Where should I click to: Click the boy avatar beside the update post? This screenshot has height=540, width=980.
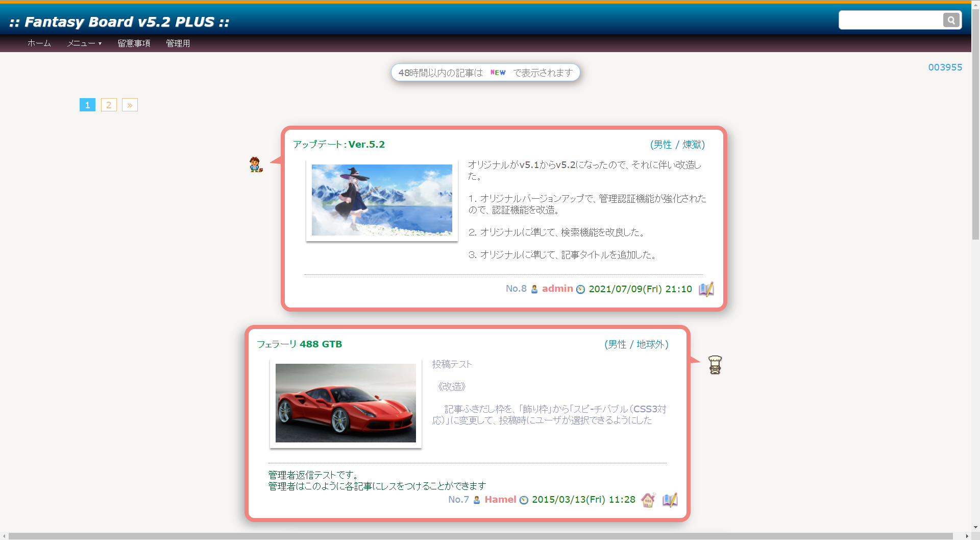click(x=256, y=165)
